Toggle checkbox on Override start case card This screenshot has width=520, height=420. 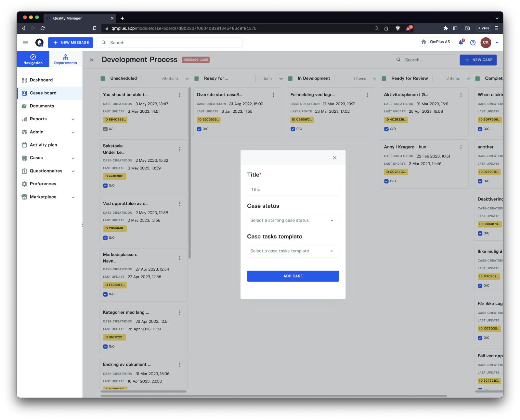199,129
